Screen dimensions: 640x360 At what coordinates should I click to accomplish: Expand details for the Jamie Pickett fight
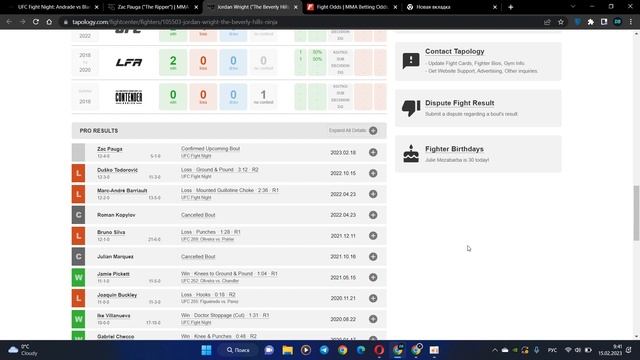click(x=373, y=277)
